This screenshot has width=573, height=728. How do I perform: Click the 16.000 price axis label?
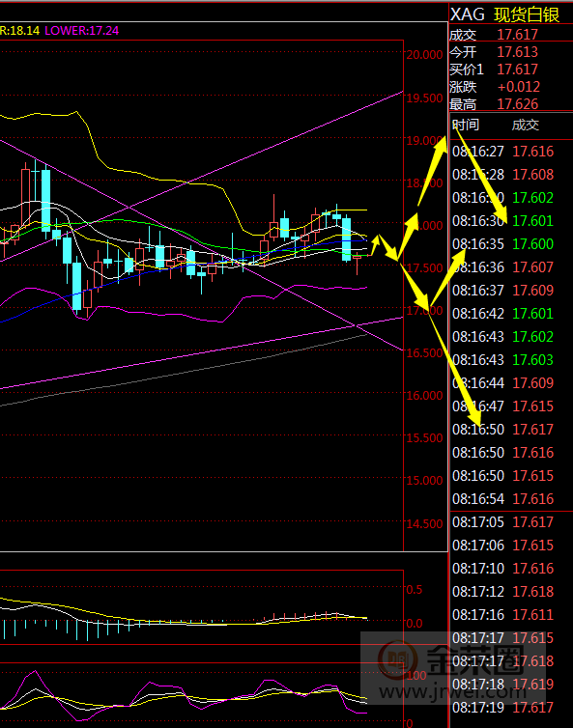pyautogui.click(x=424, y=396)
